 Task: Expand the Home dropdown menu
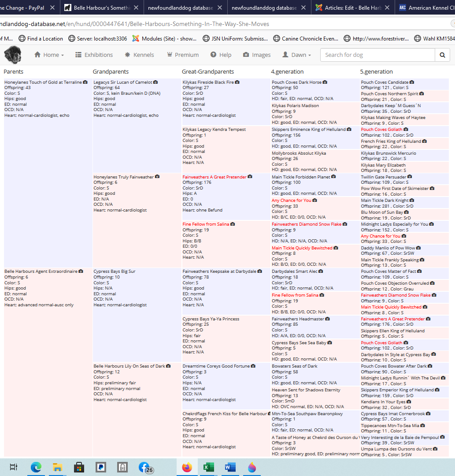point(49,55)
